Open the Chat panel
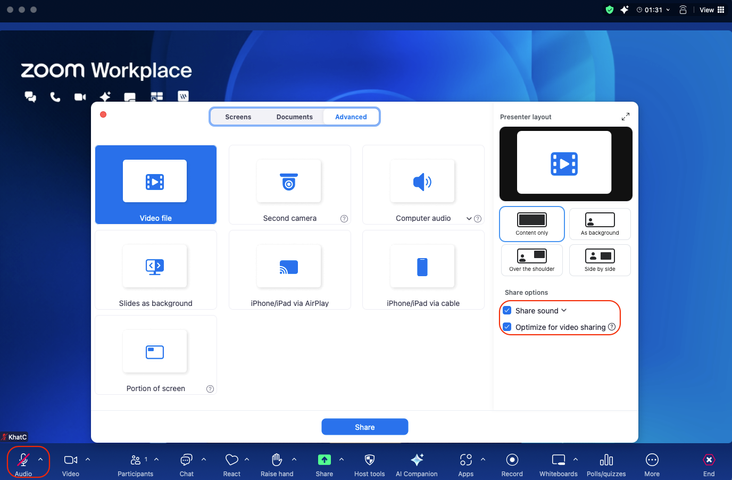The width and height of the screenshot is (732, 480). (x=186, y=460)
